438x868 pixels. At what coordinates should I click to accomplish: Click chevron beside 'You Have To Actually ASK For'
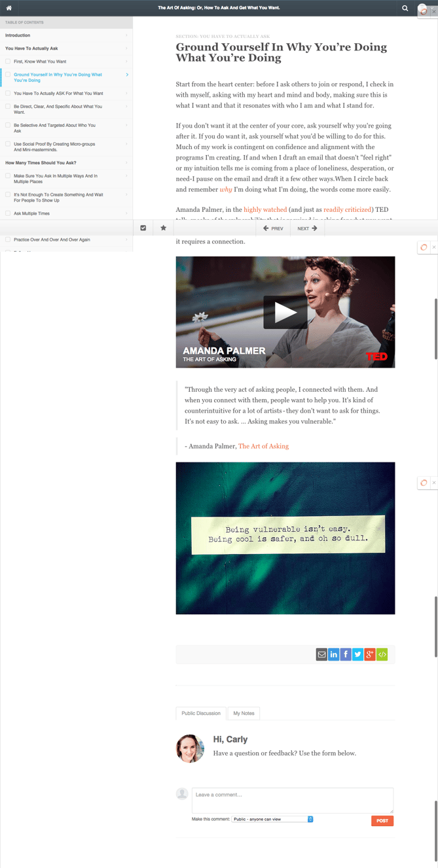click(x=127, y=94)
